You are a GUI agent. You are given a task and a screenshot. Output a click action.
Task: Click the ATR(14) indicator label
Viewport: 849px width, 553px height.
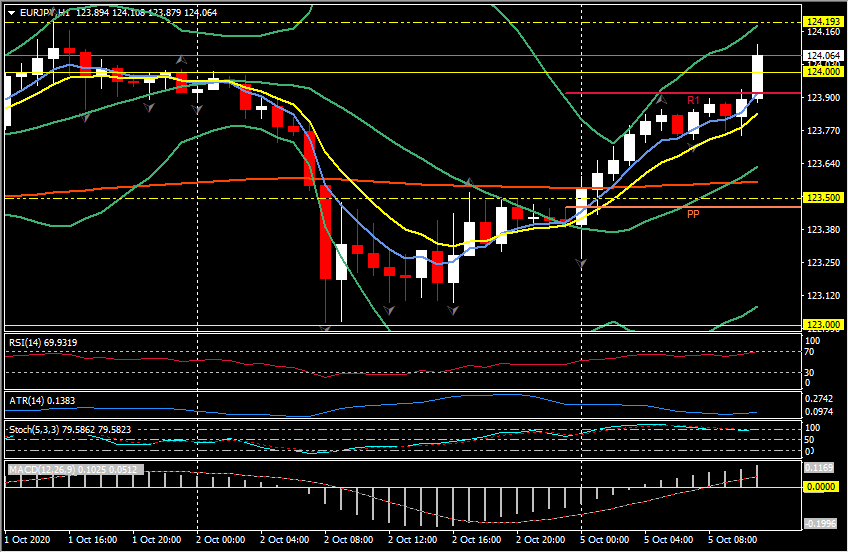tap(41, 400)
